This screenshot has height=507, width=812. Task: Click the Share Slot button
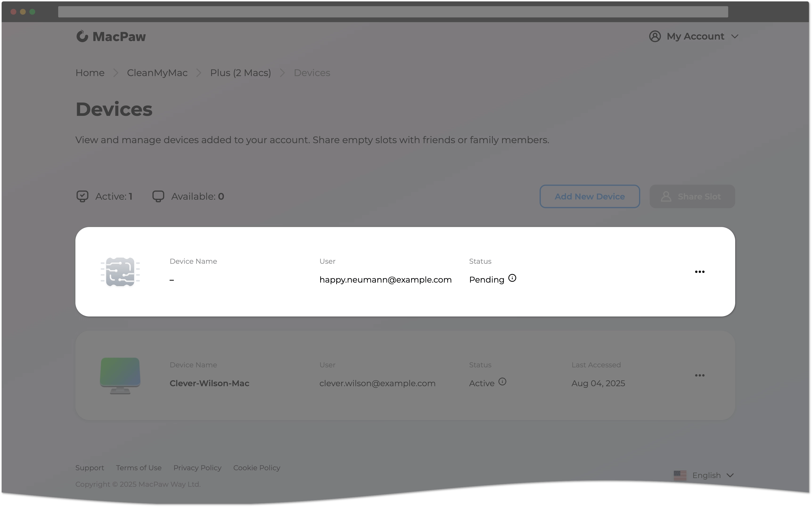(692, 196)
